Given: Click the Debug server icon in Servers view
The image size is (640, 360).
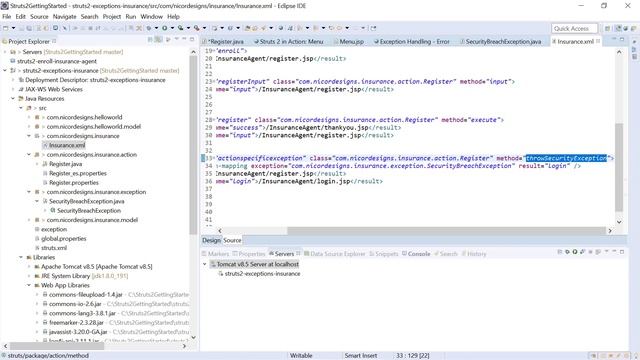Looking at the screenshot, I should pyautogui.click(x=567, y=252).
